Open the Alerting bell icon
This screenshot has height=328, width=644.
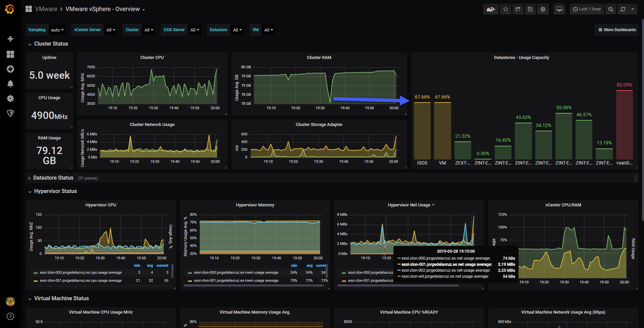tap(10, 84)
